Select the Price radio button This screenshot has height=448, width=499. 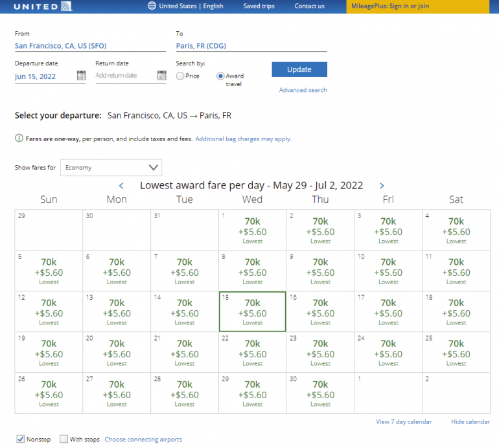point(180,76)
